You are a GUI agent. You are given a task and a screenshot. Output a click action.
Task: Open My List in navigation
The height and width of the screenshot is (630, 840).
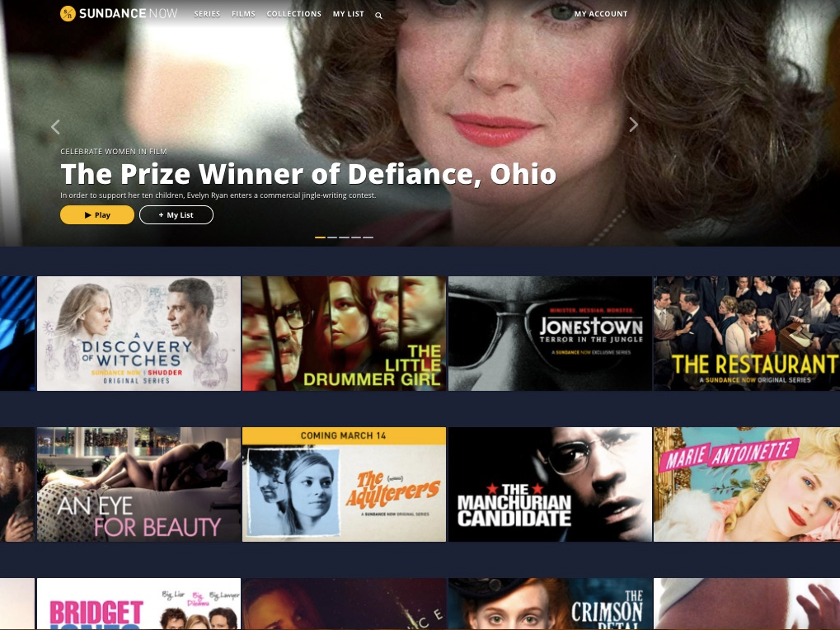click(348, 14)
